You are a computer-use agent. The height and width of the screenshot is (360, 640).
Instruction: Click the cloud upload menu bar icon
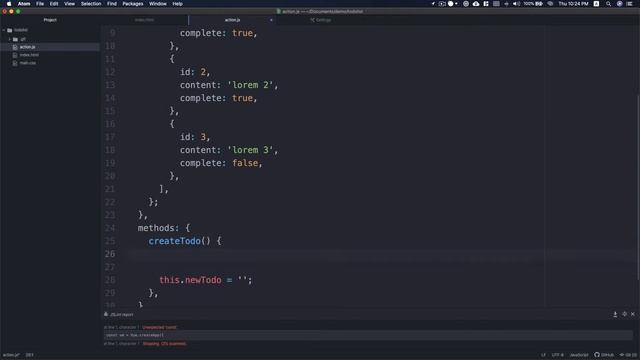[x=476, y=4]
